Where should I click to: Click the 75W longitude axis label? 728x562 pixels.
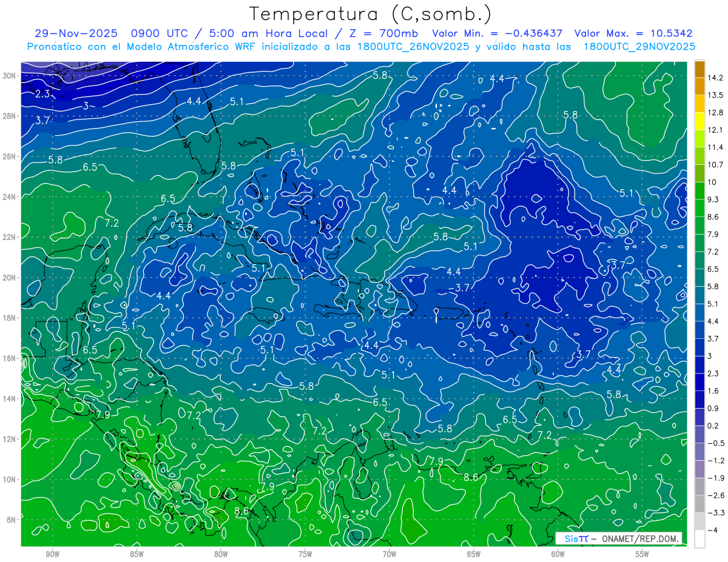click(x=305, y=554)
